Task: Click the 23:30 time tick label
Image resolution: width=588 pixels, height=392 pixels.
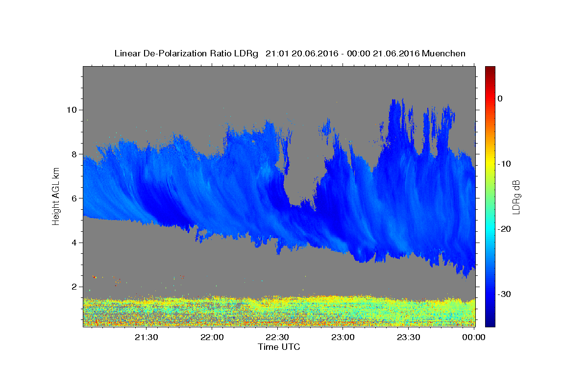Action: click(x=409, y=337)
